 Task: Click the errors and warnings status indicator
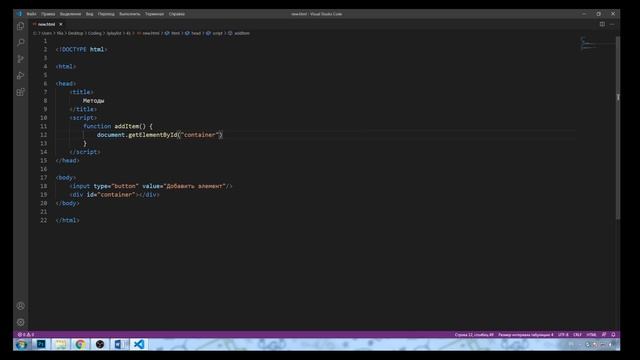click(x=25, y=335)
